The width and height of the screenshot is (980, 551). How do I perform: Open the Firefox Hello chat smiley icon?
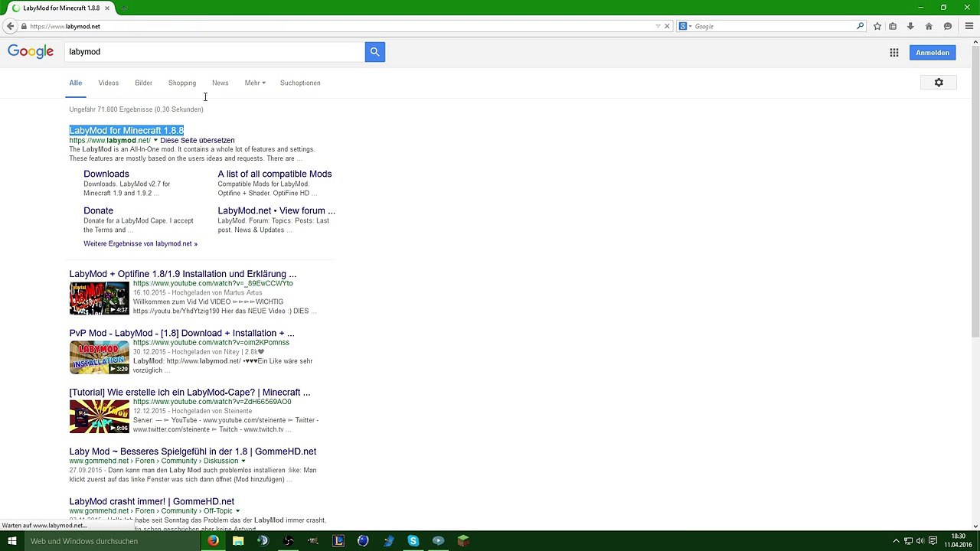point(948,26)
